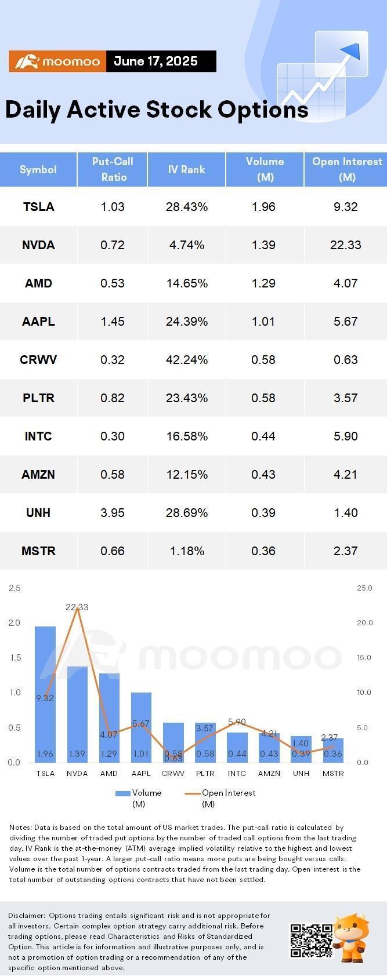Viewport: 387px width, 980px height.
Task: Click the orange Open Interest legend line
Action: (x=193, y=793)
